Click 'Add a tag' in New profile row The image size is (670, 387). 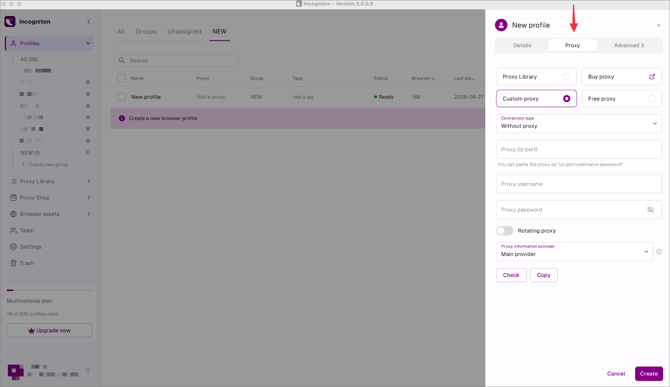pyautogui.click(x=303, y=97)
